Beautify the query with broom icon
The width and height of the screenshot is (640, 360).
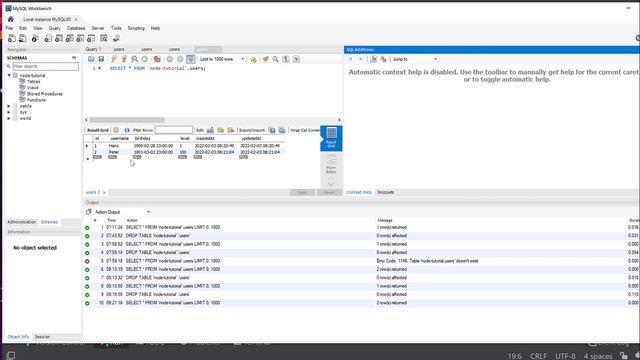265,59
